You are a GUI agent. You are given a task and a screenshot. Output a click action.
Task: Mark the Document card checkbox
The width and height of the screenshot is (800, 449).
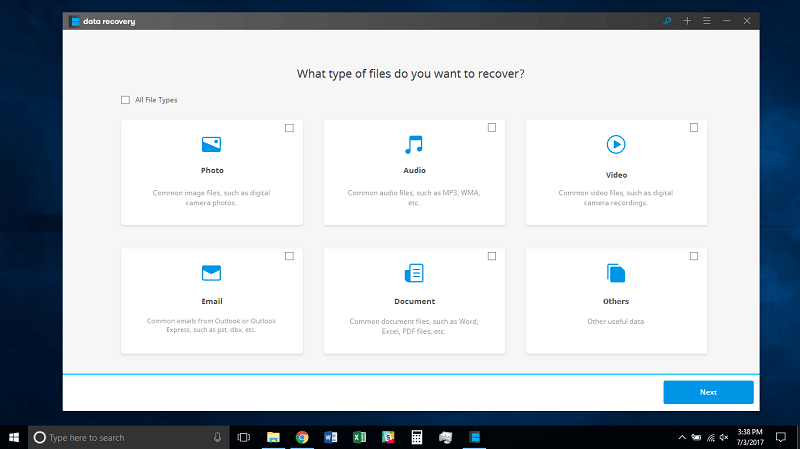tap(492, 256)
